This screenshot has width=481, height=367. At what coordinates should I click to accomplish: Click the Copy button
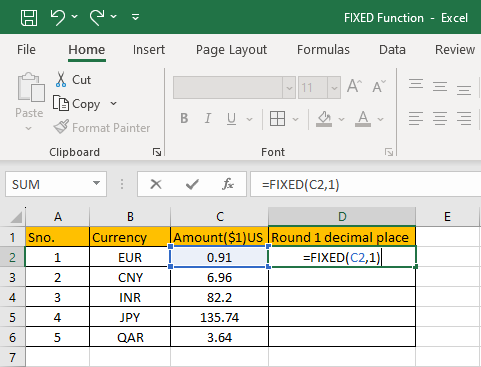pyautogui.click(x=77, y=104)
